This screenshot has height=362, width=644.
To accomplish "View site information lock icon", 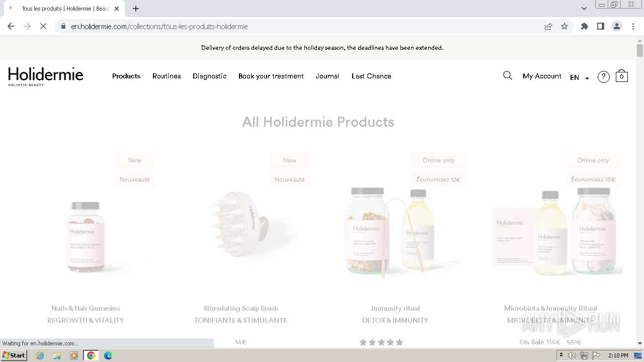I will (63, 26).
